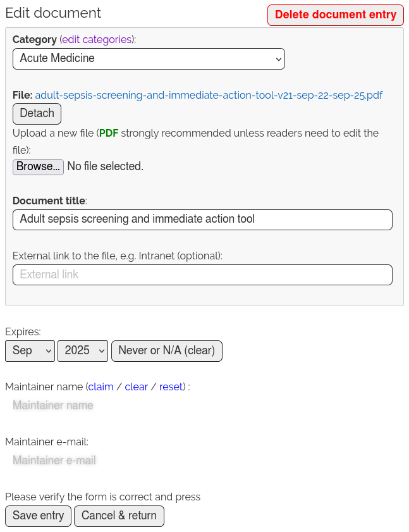
Task: Click the Edit document heading
Action: [x=53, y=13]
